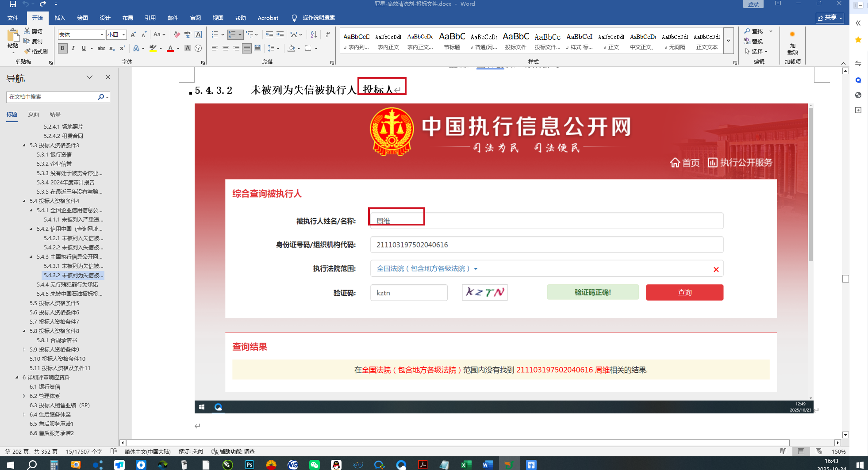Image resolution: width=868 pixels, height=470 pixels.
Task: Insert enclosed character (带圈字符)
Action: (x=198, y=48)
